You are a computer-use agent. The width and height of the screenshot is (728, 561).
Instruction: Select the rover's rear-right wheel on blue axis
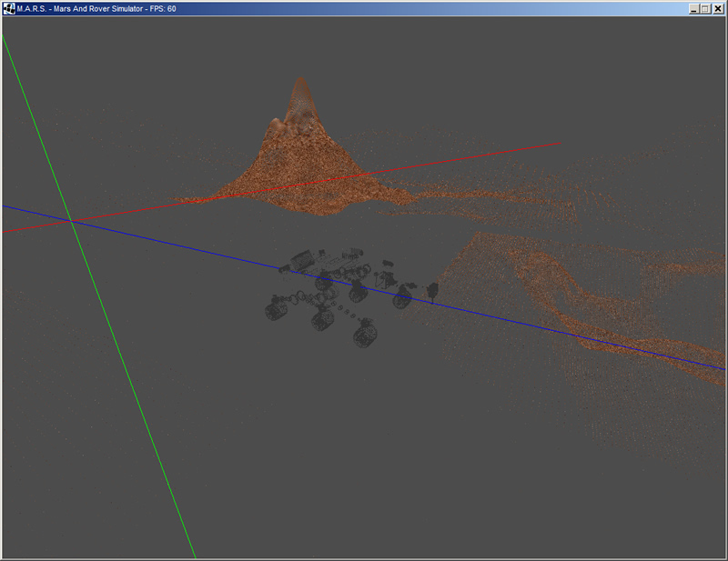pyautogui.click(x=401, y=298)
